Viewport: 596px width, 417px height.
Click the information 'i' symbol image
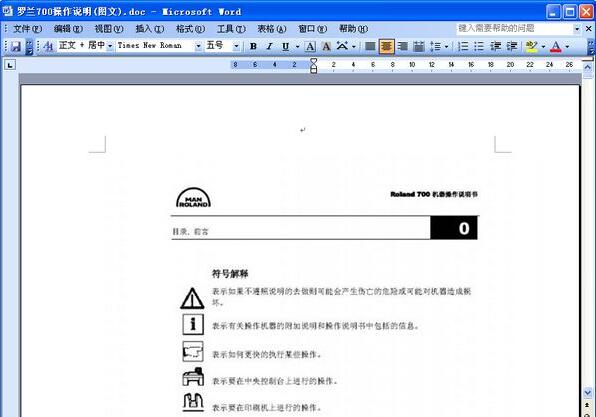point(193,324)
